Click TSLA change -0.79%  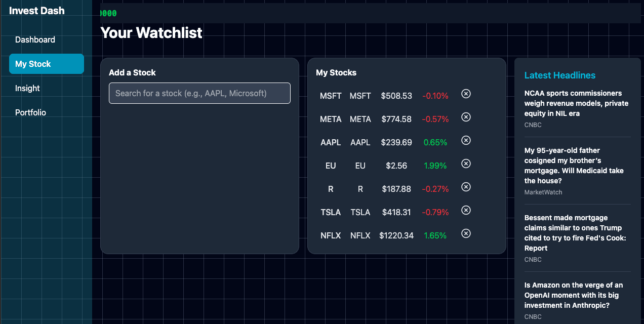(x=435, y=212)
